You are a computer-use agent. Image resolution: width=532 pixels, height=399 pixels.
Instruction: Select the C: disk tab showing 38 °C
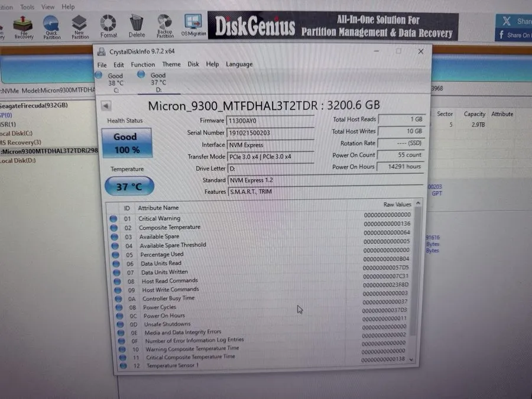(x=115, y=82)
